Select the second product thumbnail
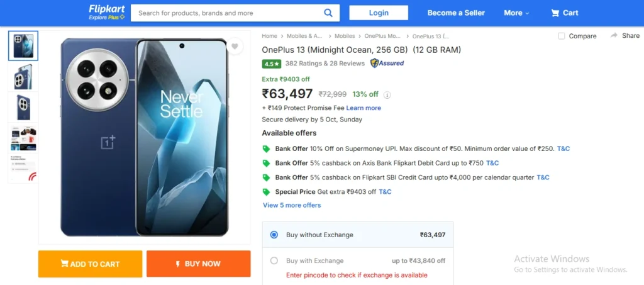 pos(23,76)
